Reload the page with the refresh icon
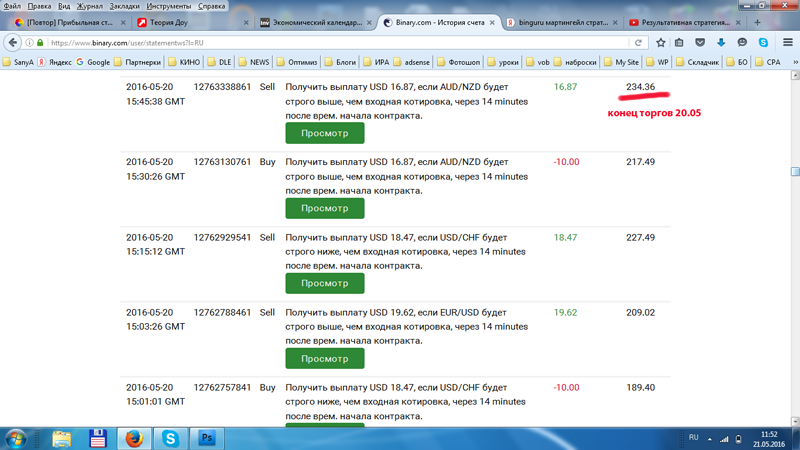800x450 pixels. [638, 43]
